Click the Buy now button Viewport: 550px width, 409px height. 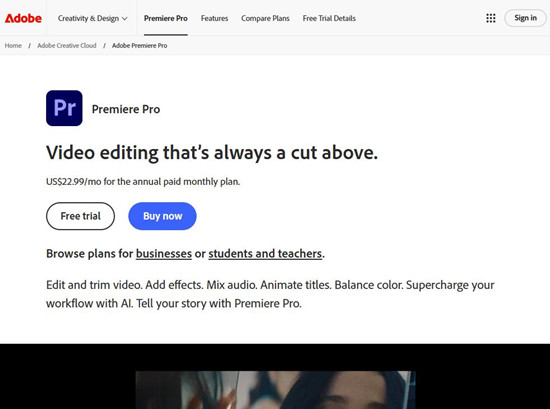pos(162,216)
